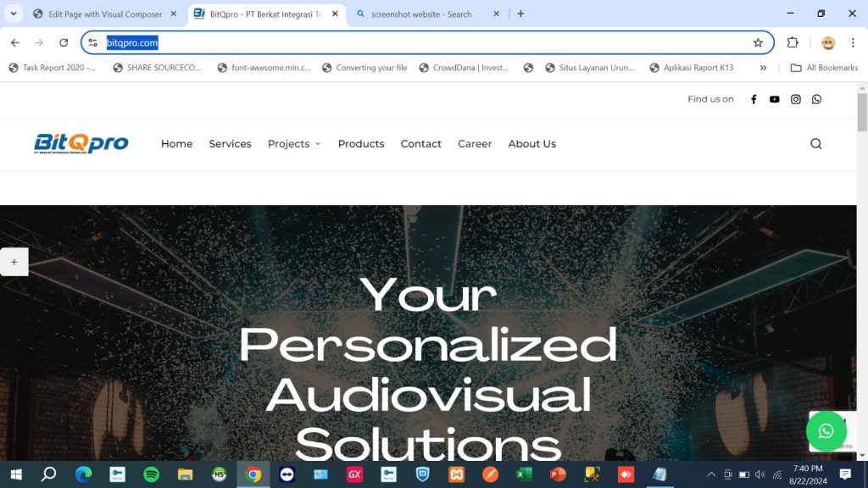
Task: Open the tab search dropdown arrow
Action: pos(14,14)
